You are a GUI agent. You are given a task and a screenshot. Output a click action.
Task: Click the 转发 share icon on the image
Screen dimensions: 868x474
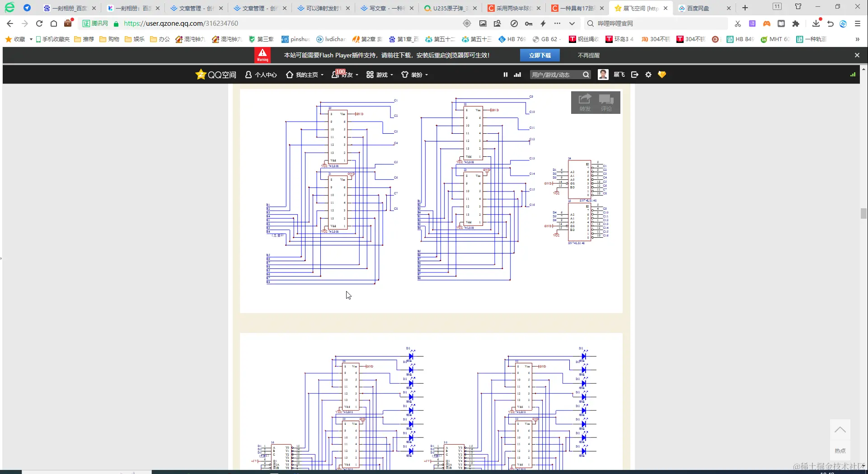pos(585,103)
